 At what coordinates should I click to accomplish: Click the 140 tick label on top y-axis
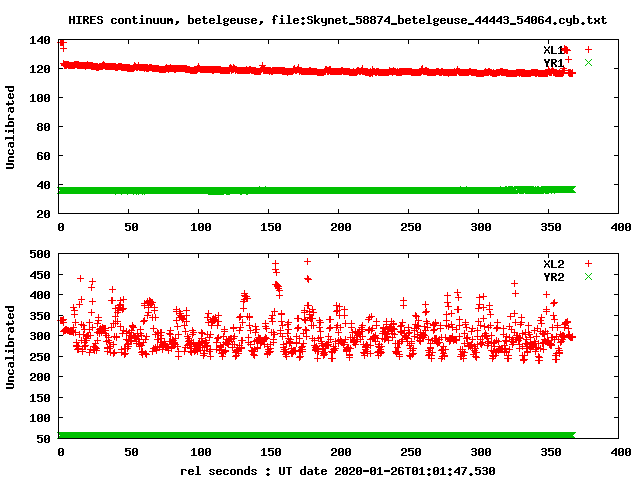(40, 40)
